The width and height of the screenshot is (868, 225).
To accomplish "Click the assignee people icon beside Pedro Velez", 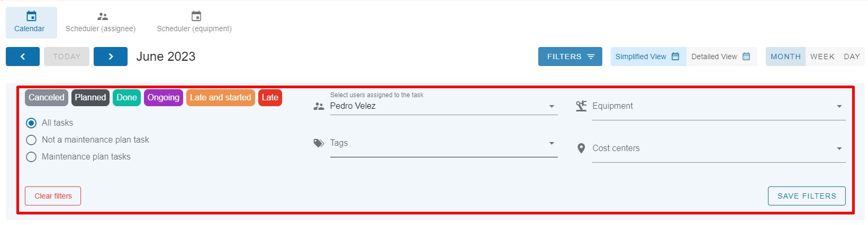I will tap(319, 106).
